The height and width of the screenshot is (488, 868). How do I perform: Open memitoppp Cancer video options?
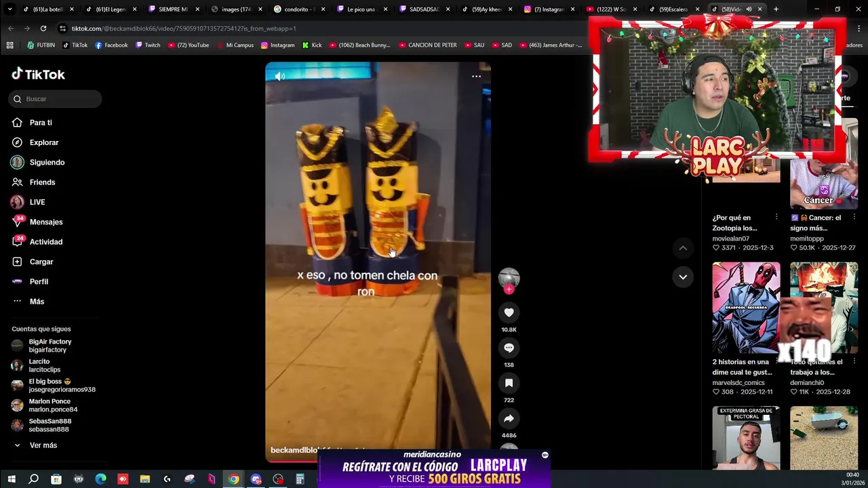[854, 217]
